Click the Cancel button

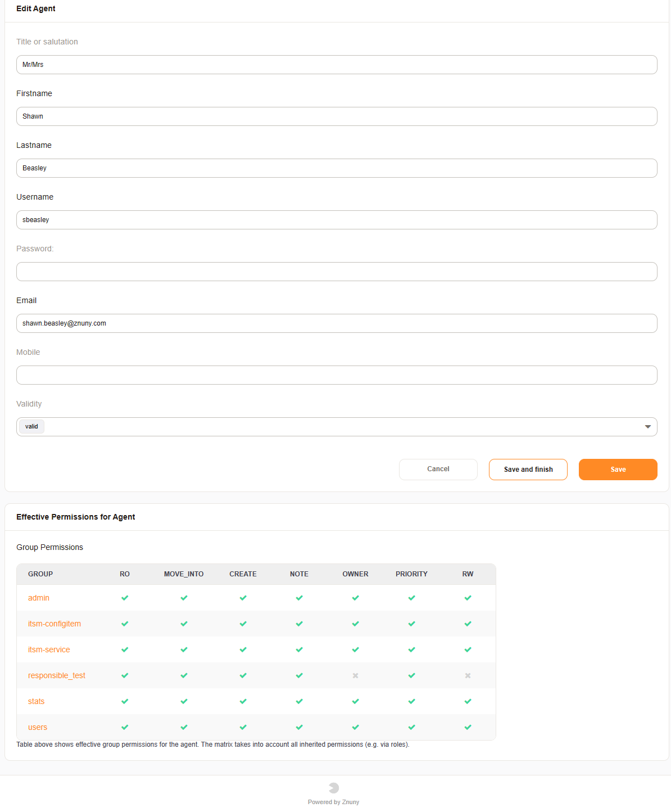click(438, 469)
